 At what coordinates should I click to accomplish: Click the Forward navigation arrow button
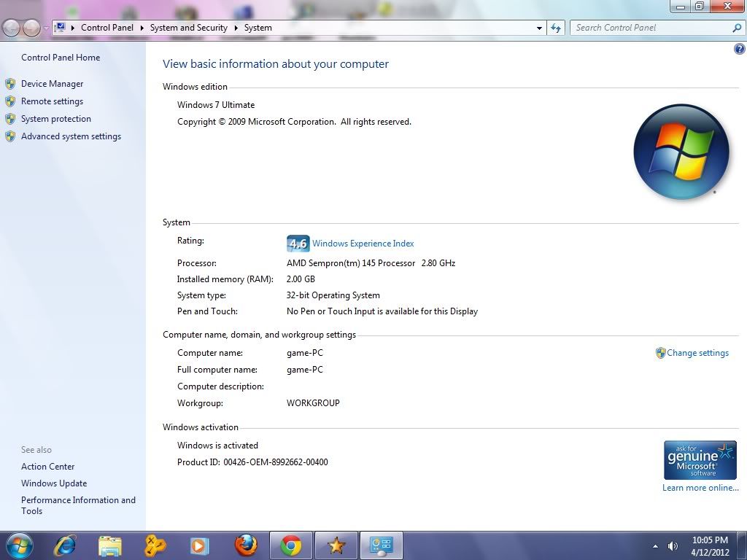pyautogui.click(x=31, y=28)
